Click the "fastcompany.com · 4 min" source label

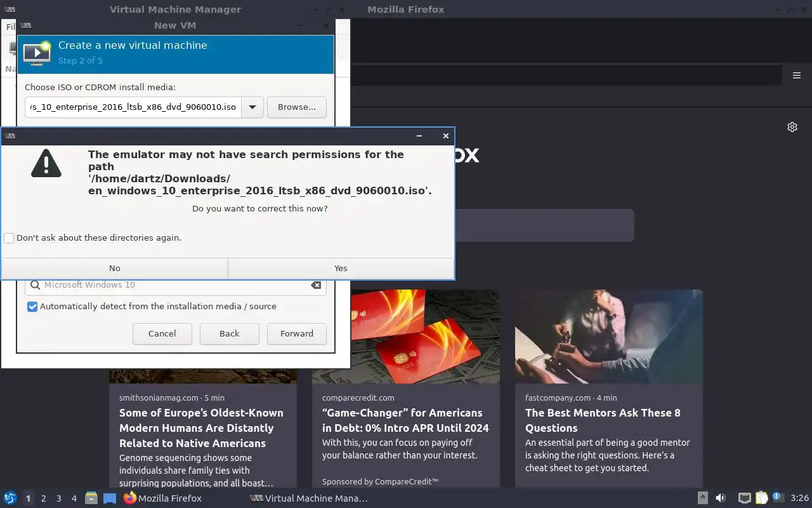point(571,398)
